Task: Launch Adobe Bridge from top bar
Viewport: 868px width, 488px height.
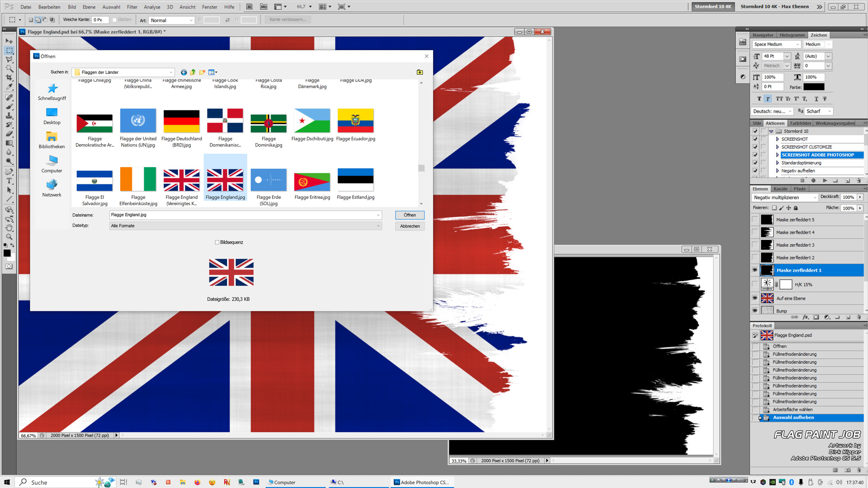Action: (249, 7)
